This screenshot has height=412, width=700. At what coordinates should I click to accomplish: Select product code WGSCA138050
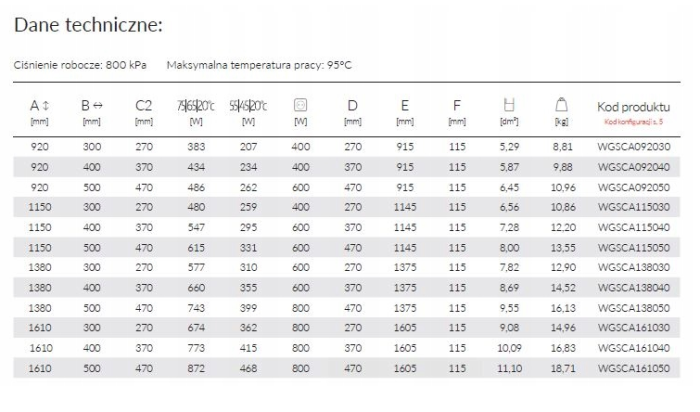coord(633,308)
